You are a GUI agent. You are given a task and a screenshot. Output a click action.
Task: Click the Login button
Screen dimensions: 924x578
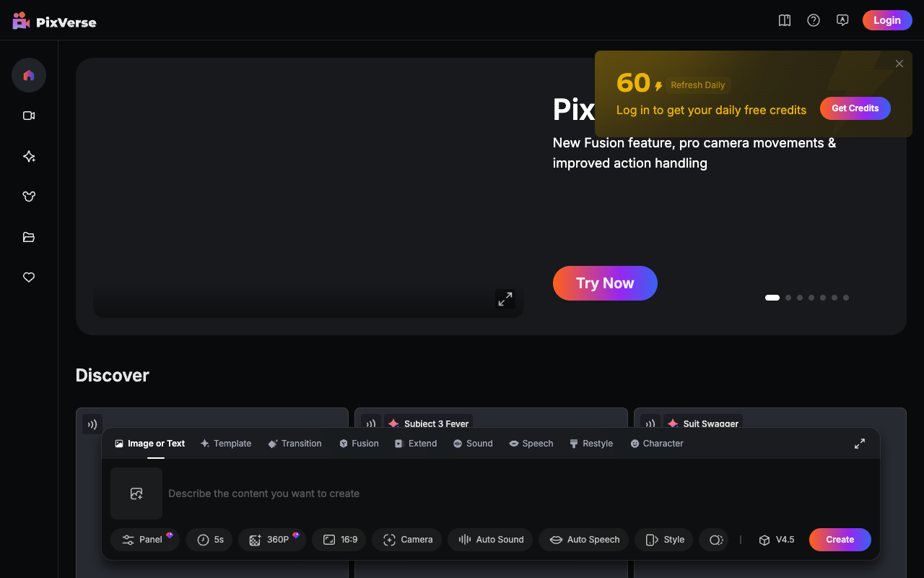click(887, 20)
